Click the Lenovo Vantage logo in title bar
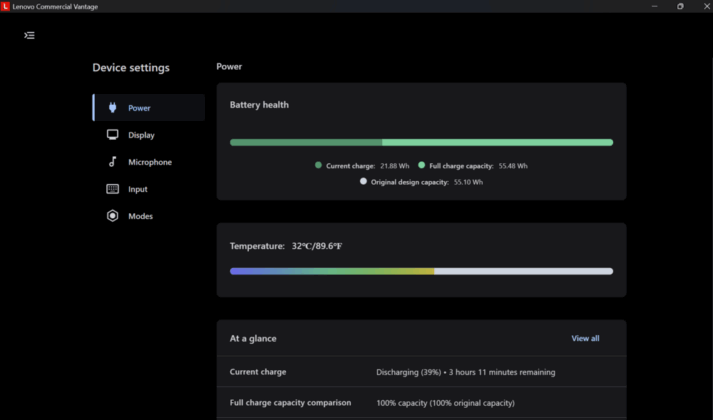This screenshot has width=713, height=420. [5, 6]
